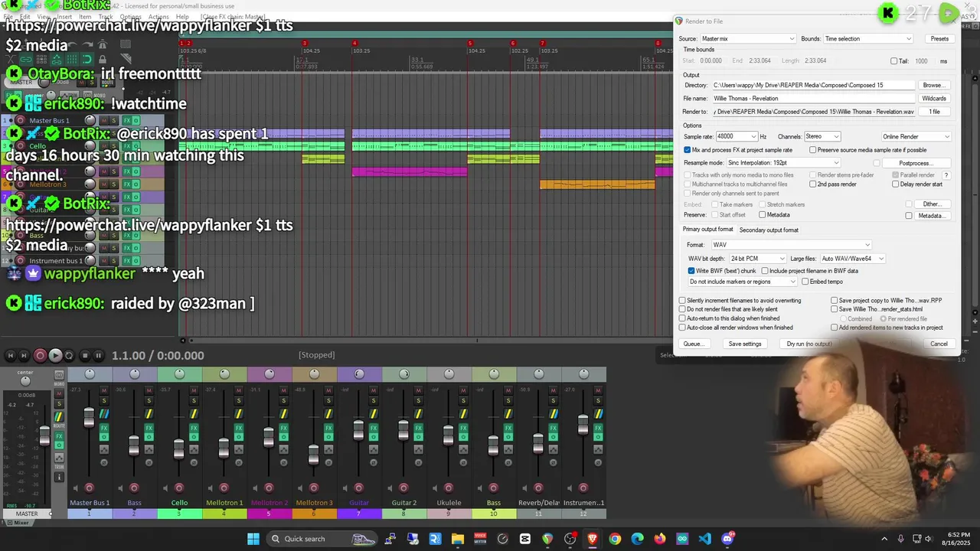Open Windows Start menu

(x=253, y=539)
